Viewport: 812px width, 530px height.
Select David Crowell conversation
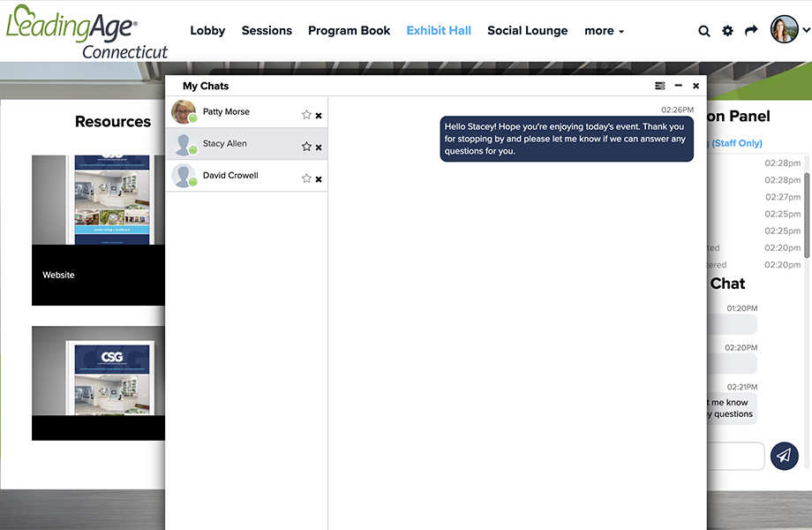click(230, 176)
